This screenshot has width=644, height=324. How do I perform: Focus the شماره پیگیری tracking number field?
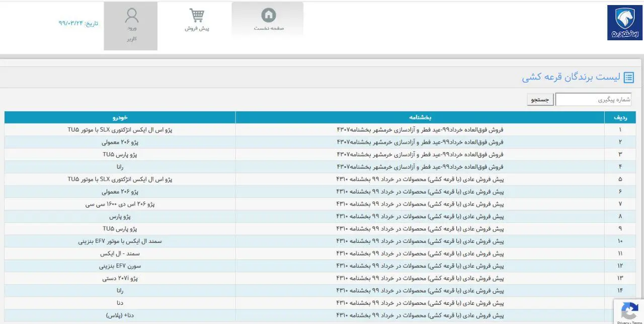594,100
